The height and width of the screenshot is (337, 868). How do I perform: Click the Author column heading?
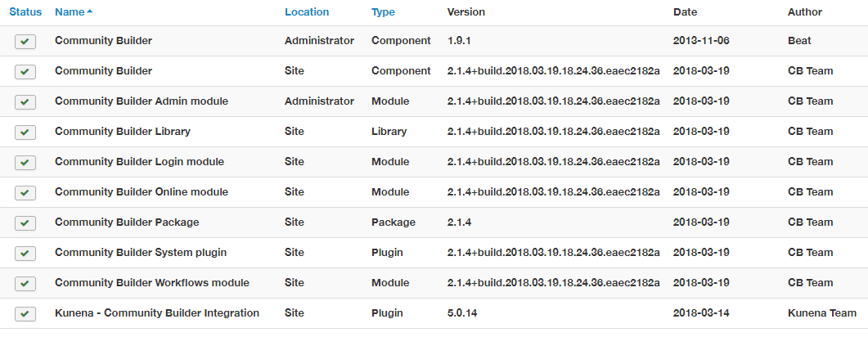click(x=805, y=12)
